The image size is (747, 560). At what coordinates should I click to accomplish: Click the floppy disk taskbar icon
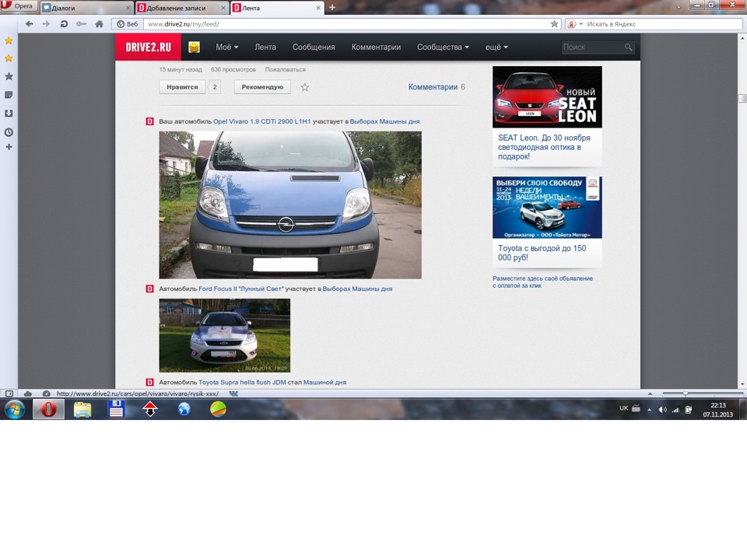(116, 410)
